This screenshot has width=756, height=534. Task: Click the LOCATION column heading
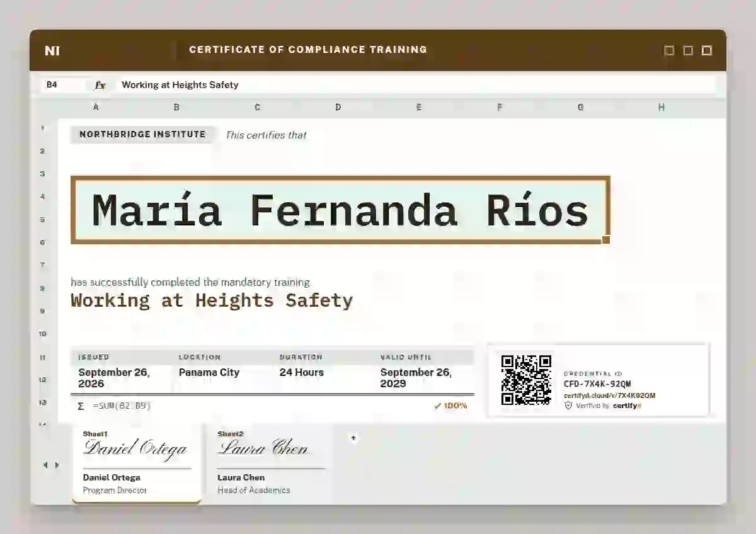[200, 357]
